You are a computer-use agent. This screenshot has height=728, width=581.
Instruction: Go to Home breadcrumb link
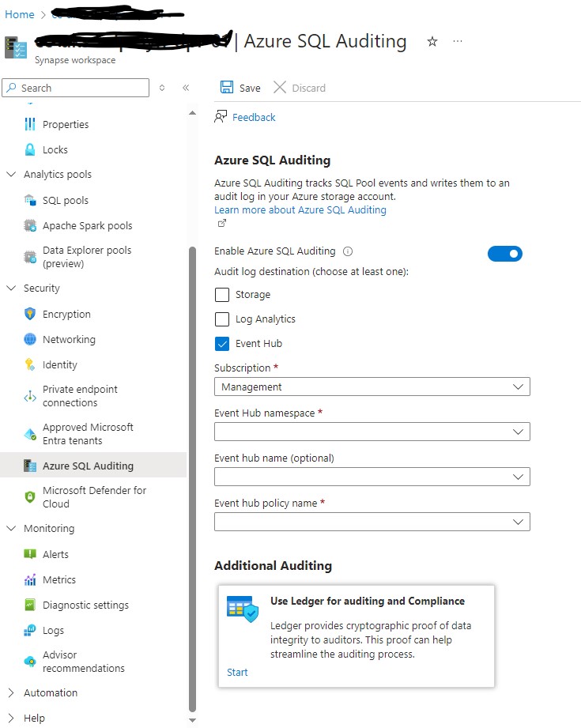click(20, 14)
